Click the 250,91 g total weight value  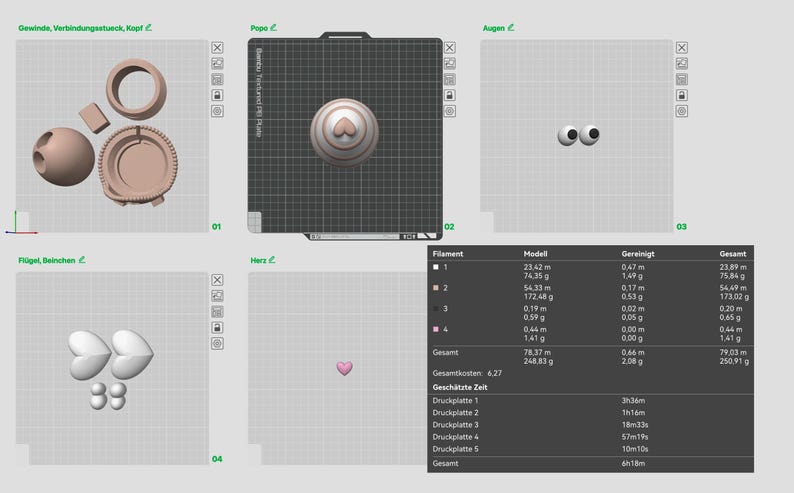734,361
